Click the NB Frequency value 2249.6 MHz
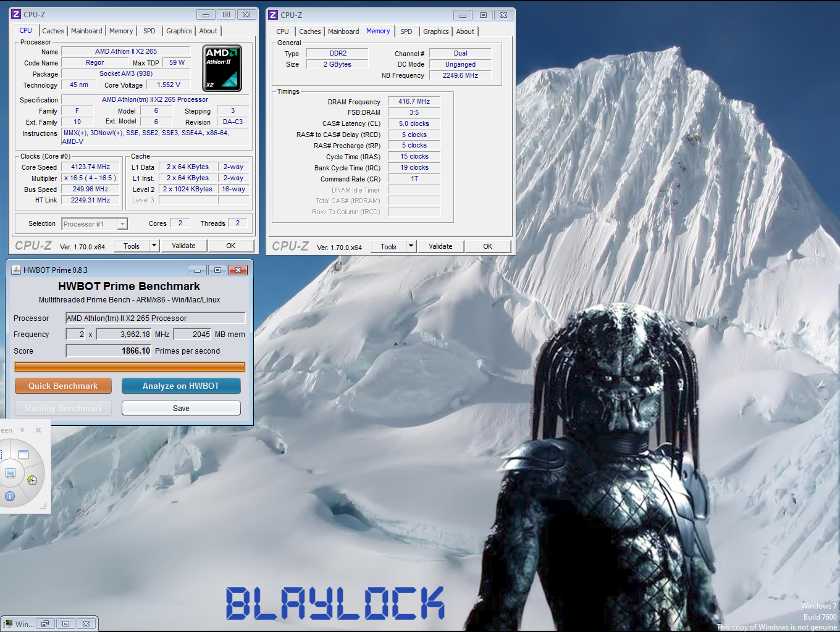Screen dimensions: 840x632 [460, 75]
